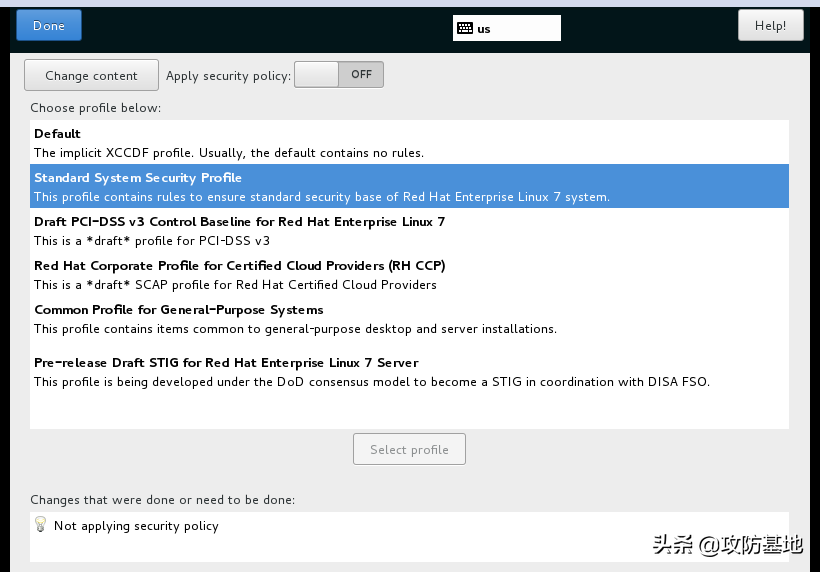Click the 'us' keyboard layout indicator text
This screenshot has height=572, width=820.
point(484,29)
